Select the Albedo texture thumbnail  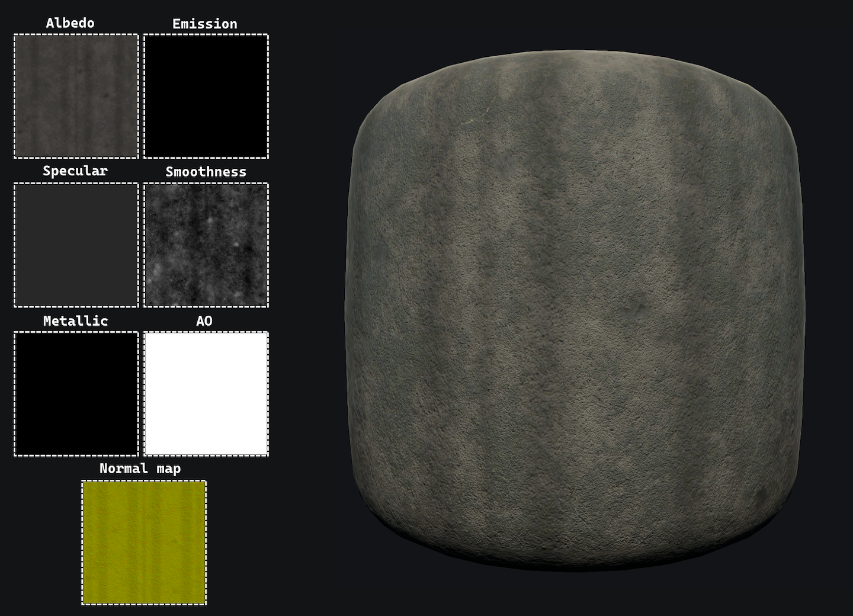76,96
